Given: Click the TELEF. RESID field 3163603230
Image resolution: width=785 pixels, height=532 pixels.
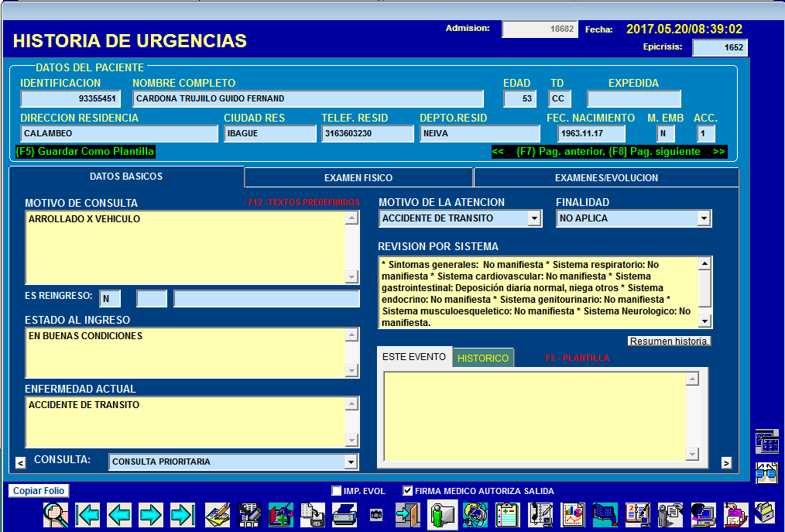Looking at the screenshot, I should [x=368, y=134].
